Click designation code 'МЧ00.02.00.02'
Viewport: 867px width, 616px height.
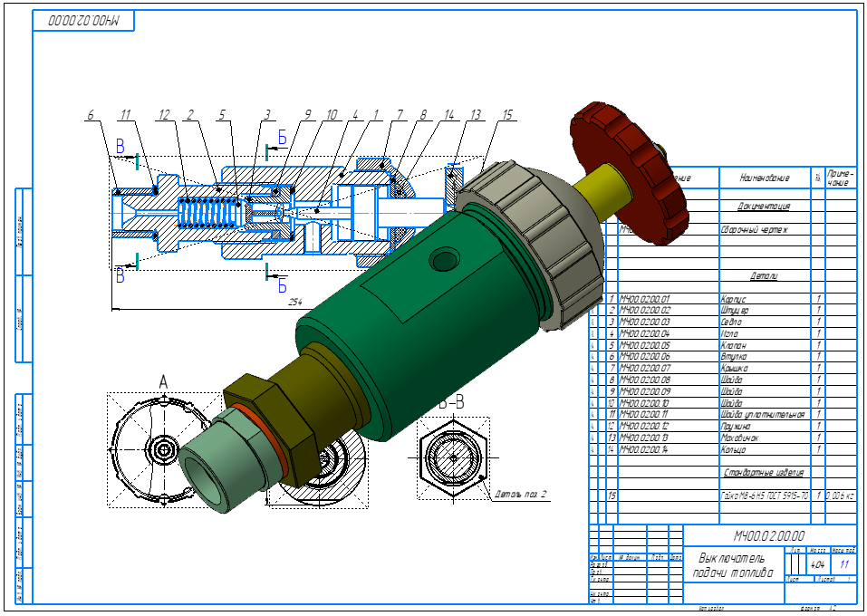pos(645,310)
